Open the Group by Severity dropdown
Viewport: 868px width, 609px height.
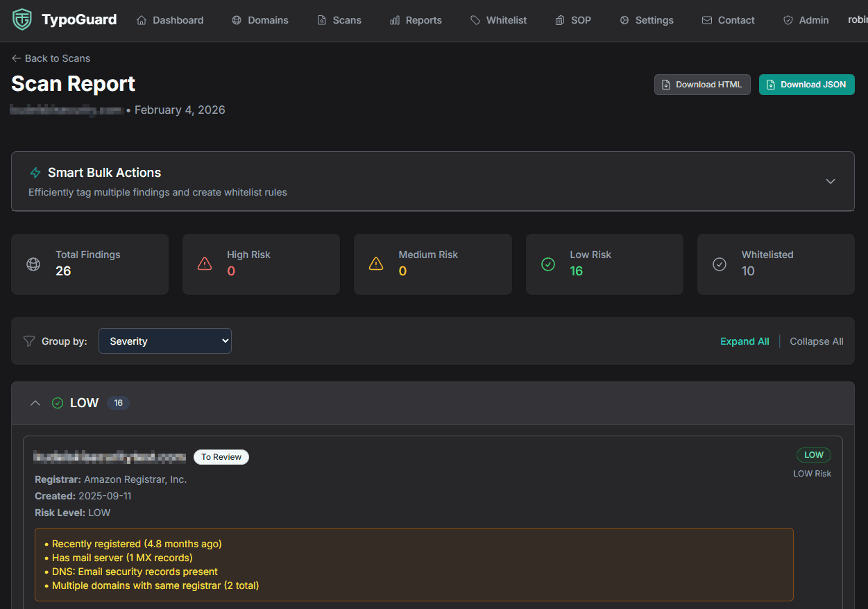(165, 341)
